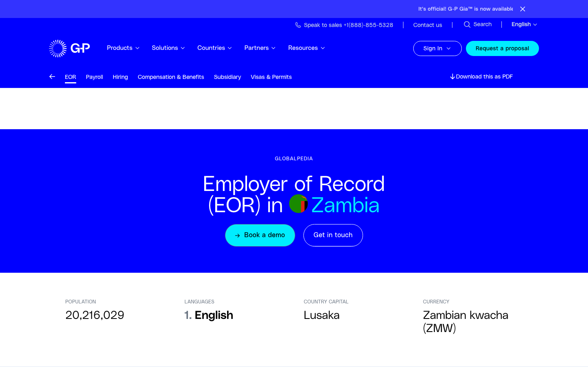
Task: Go to the G-P logo home
Action: tap(69, 48)
